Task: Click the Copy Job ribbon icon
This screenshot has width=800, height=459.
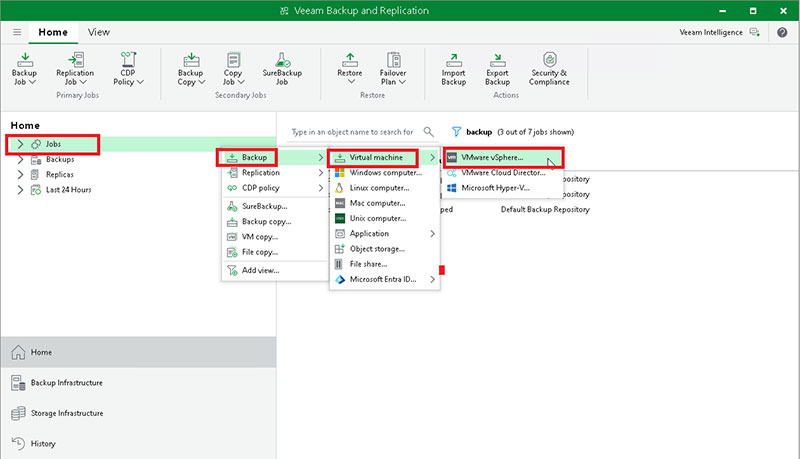Action: pos(233,60)
